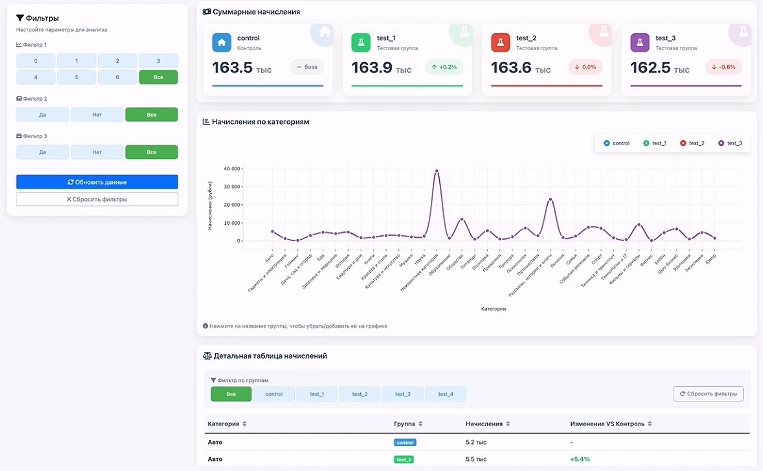Screen dimensions: 763x471
Task: Toggle test_3 series in chart legend
Action: click(730, 143)
